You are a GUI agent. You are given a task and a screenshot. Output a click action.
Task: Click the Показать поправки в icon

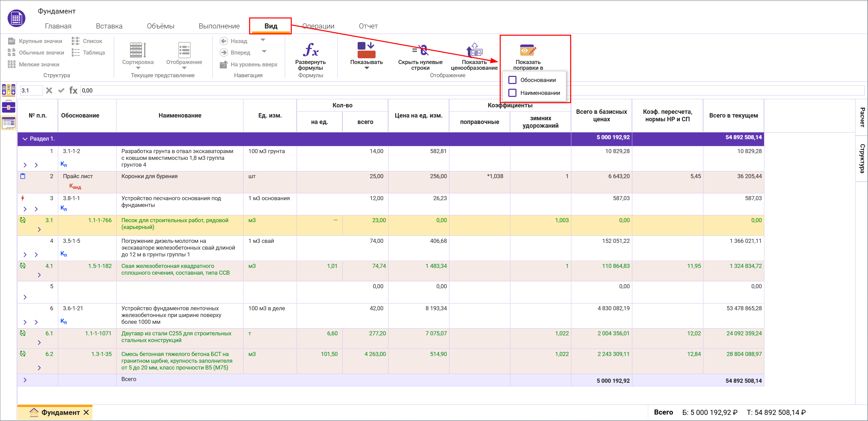[528, 50]
